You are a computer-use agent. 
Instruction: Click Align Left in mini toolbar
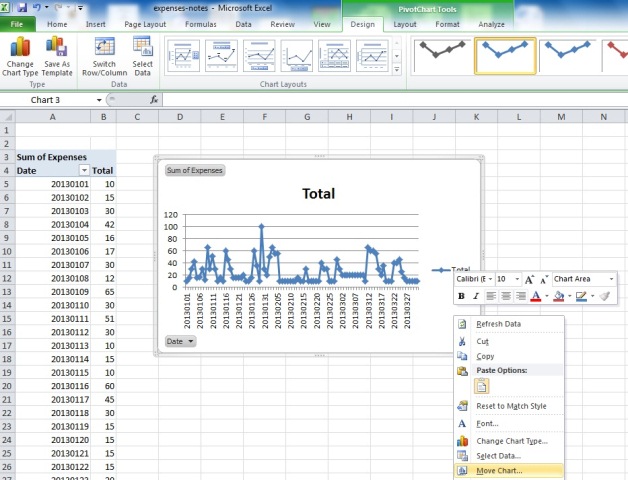491,296
